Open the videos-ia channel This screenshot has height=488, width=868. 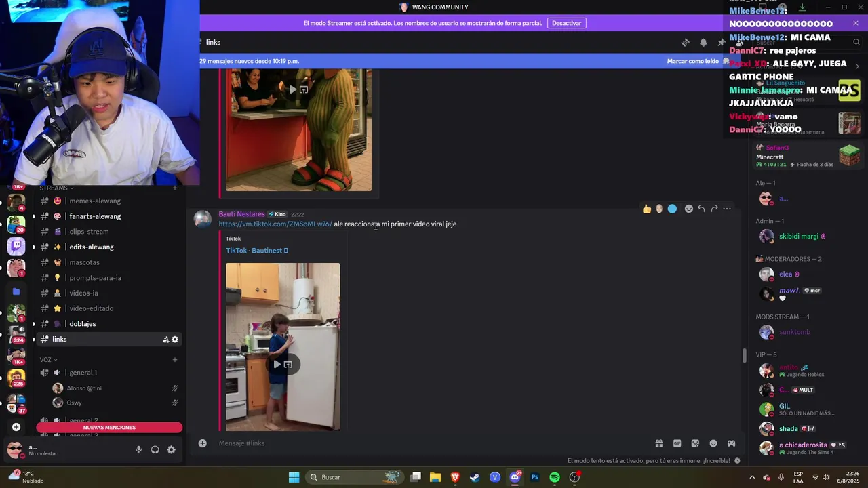pos(109,293)
